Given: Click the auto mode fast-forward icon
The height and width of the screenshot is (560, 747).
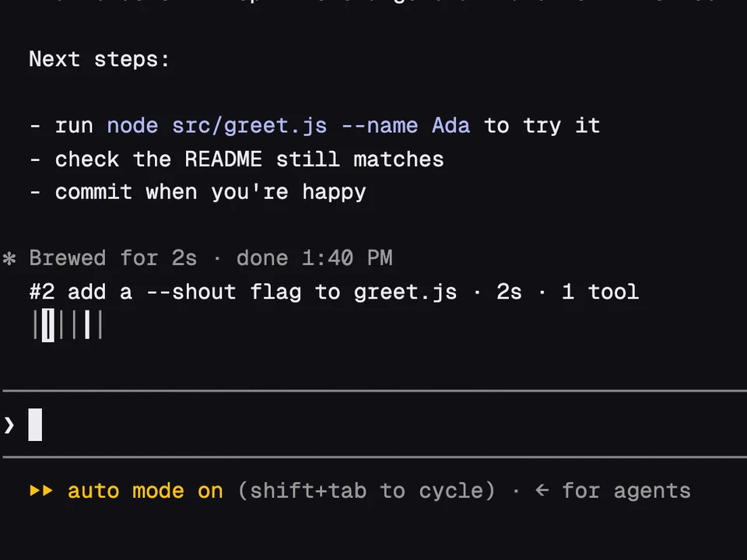Looking at the screenshot, I should click(41, 491).
